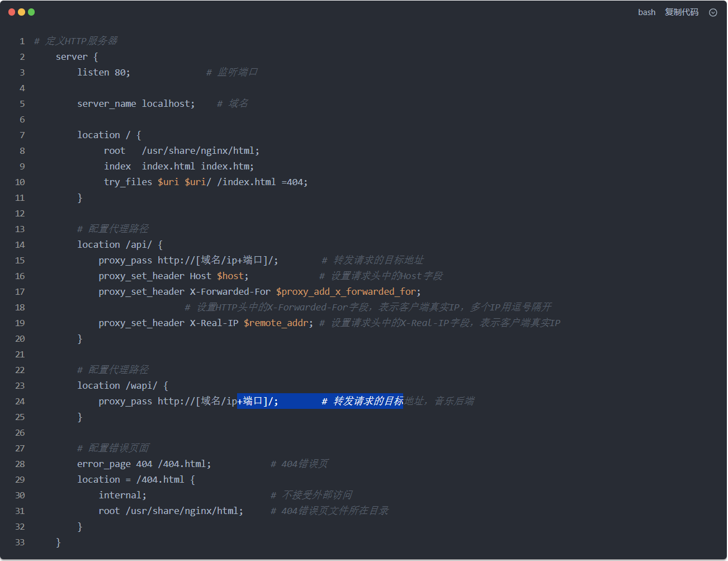Click the green maximize dot
Viewport: 728px width, 561px height.
[31, 12]
